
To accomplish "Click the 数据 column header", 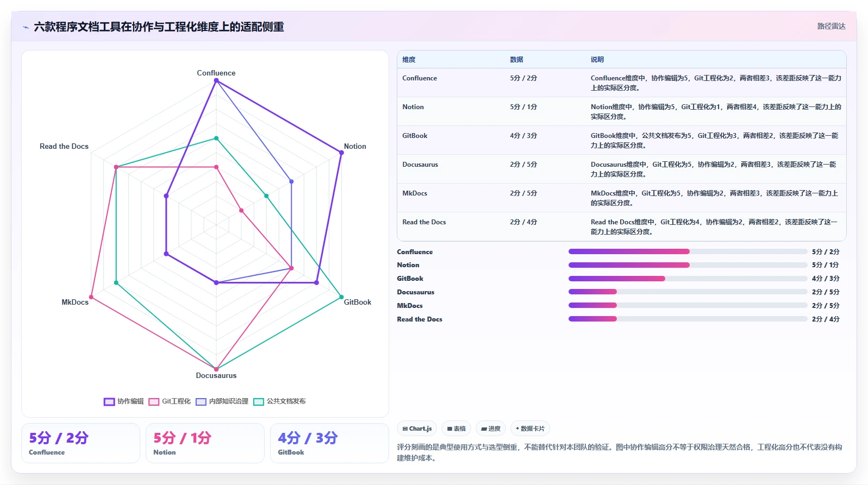I will point(516,60).
